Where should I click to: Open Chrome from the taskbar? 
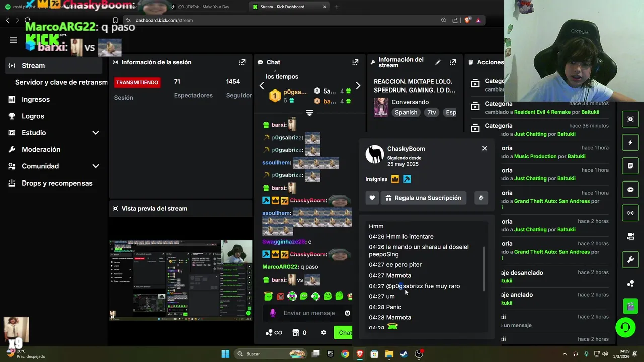(345, 354)
